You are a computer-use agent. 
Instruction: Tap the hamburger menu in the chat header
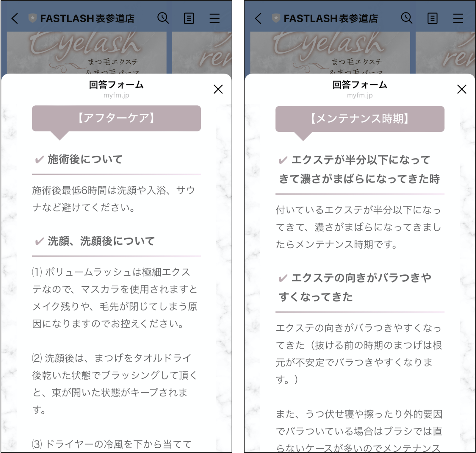pos(214,18)
